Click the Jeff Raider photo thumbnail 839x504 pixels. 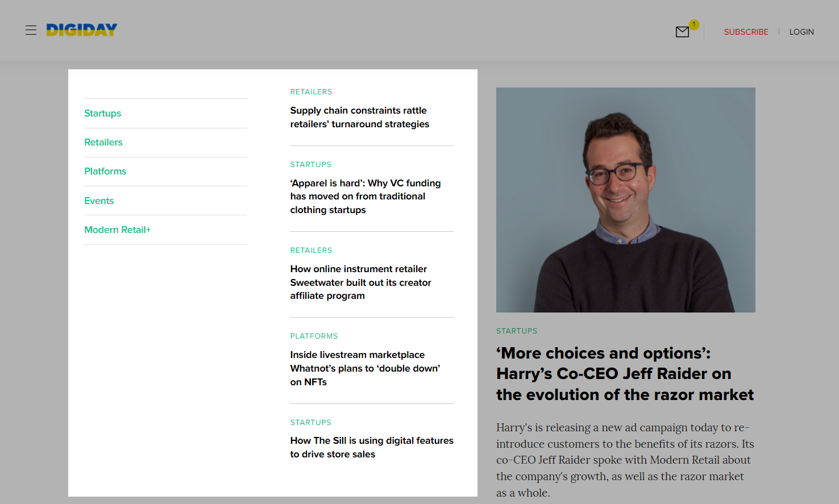[x=626, y=200]
